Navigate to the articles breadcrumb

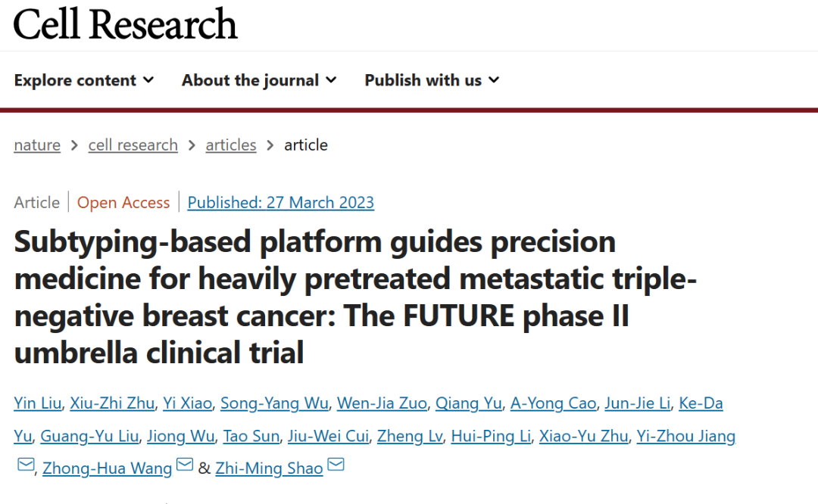click(x=230, y=145)
